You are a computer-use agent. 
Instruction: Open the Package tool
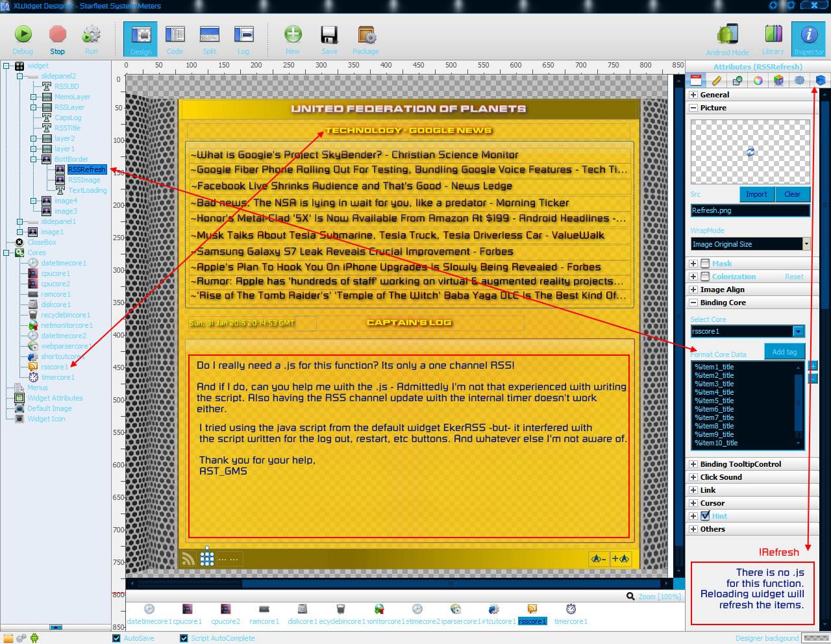coord(366,39)
